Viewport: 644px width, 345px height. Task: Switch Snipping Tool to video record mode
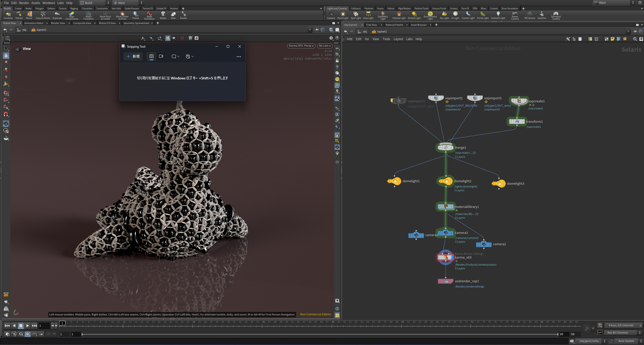161,56
